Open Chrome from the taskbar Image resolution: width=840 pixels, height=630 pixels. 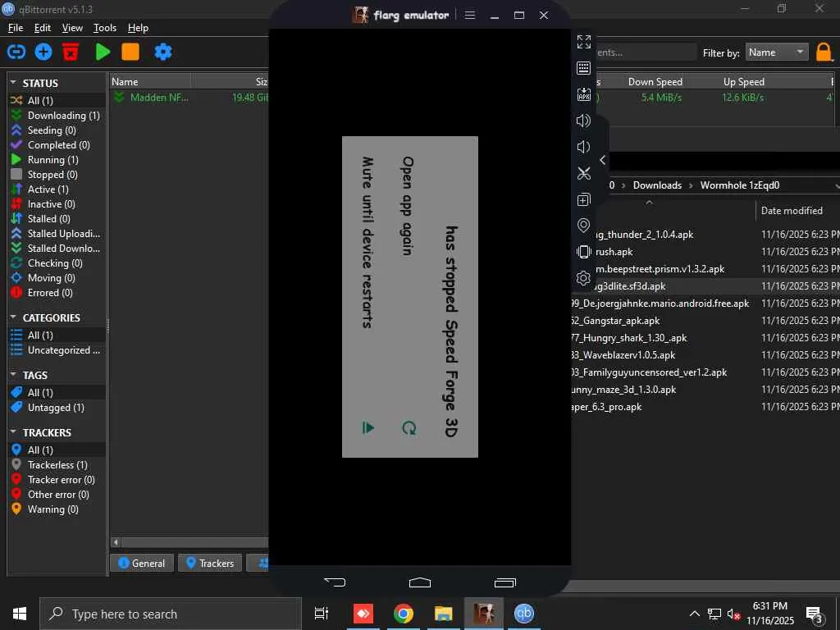403,614
